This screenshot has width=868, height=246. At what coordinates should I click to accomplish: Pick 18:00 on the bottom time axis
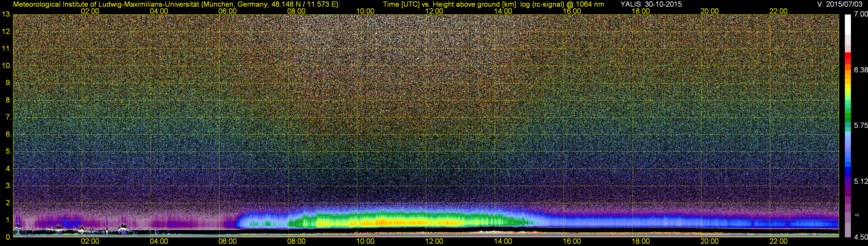[641, 242]
